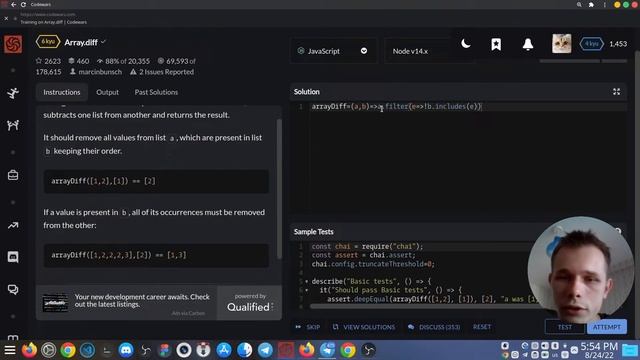
Task: Open the file manager folder icon in tray
Action: click(630, 350)
